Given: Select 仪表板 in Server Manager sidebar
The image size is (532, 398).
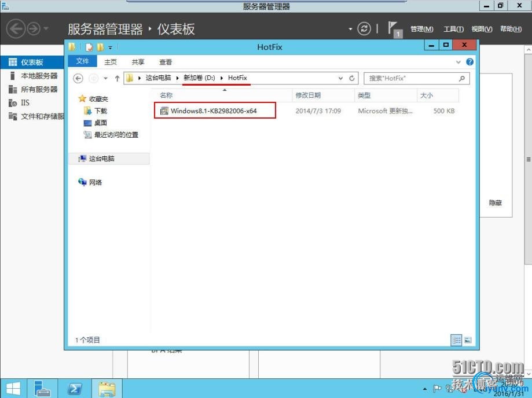Looking at the screenshot, I should click(32, 62).
